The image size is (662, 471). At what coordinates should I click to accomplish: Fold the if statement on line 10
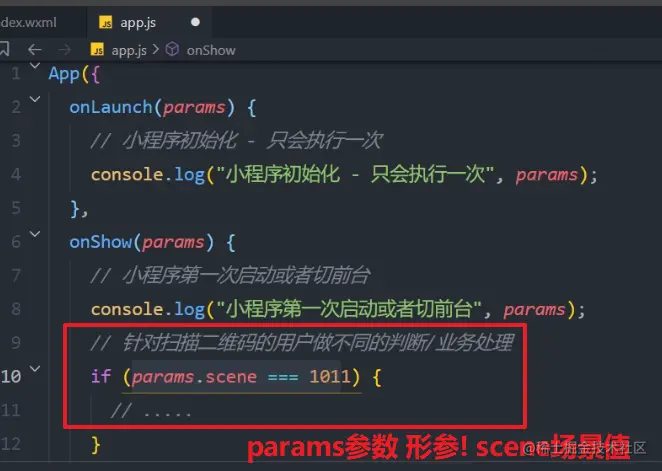tap(35, 368)
